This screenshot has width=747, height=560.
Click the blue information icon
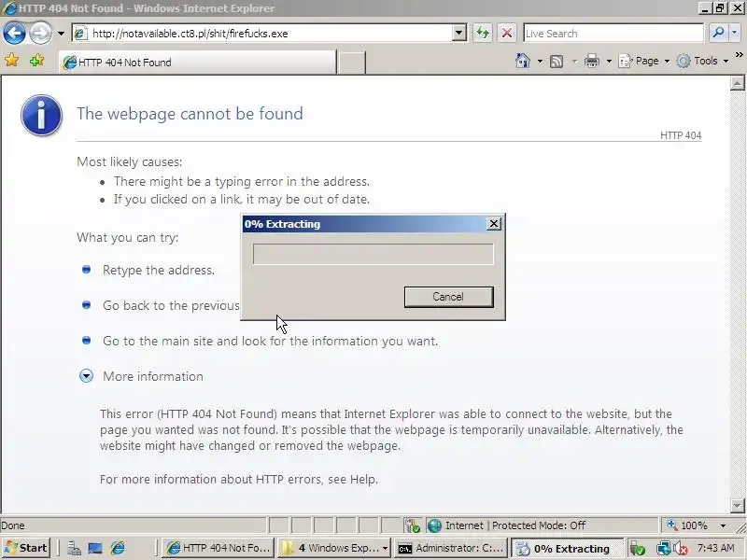coord(41,115)
